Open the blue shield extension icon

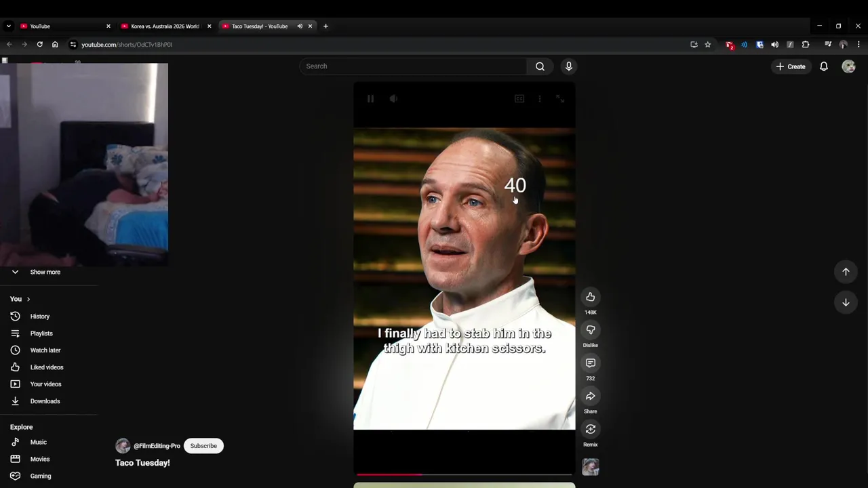759,45
